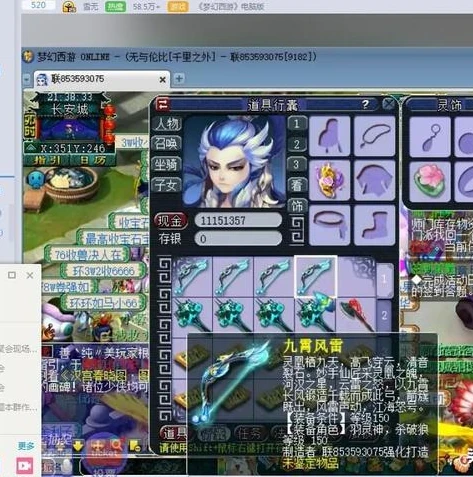
Task: Select the first teal hammer in the inventory
Action: 192,316
